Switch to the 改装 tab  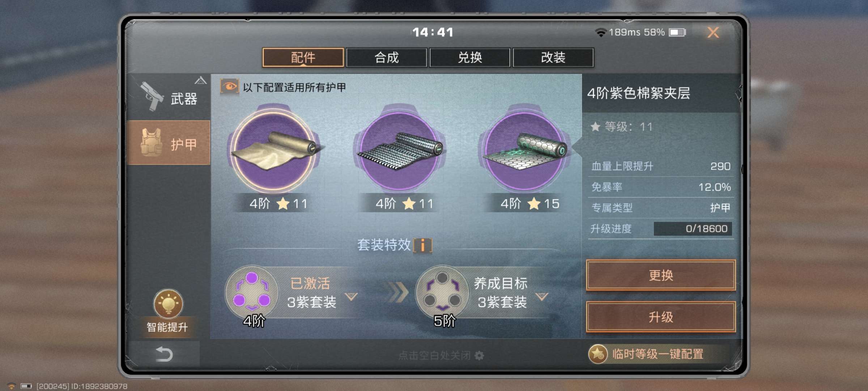[553, 58]
